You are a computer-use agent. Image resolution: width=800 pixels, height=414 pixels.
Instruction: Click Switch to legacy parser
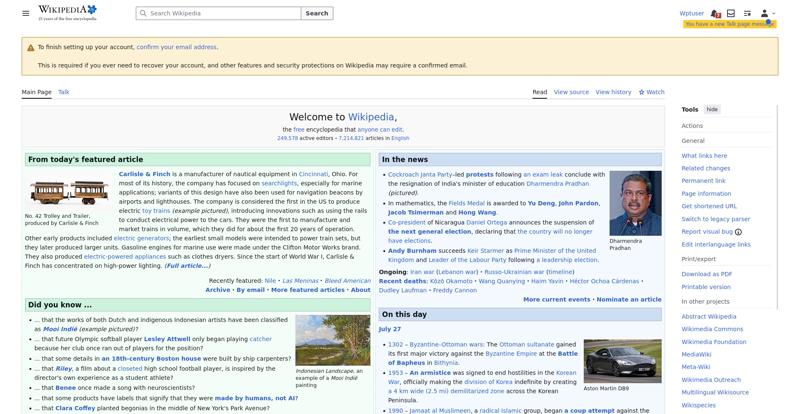pos(716,219)
